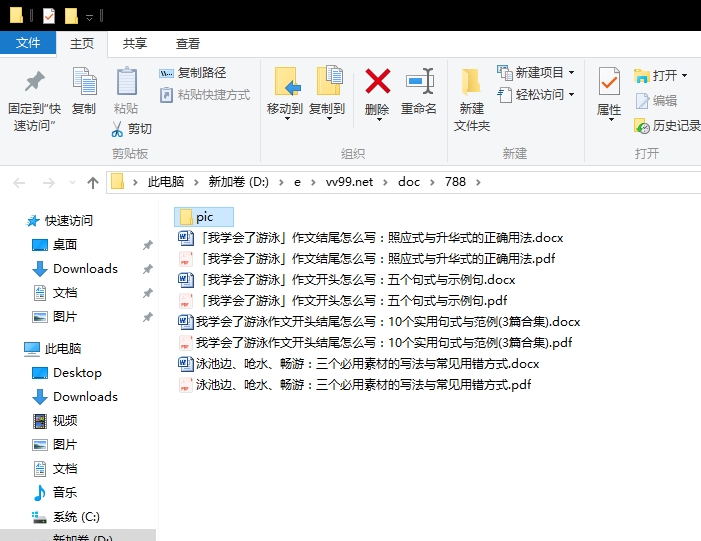Image resolution: width=701 pixels, height=541 pixels.
Task: Select 五个句式与示例句.pdf file
Action: [x=343, y=301]
